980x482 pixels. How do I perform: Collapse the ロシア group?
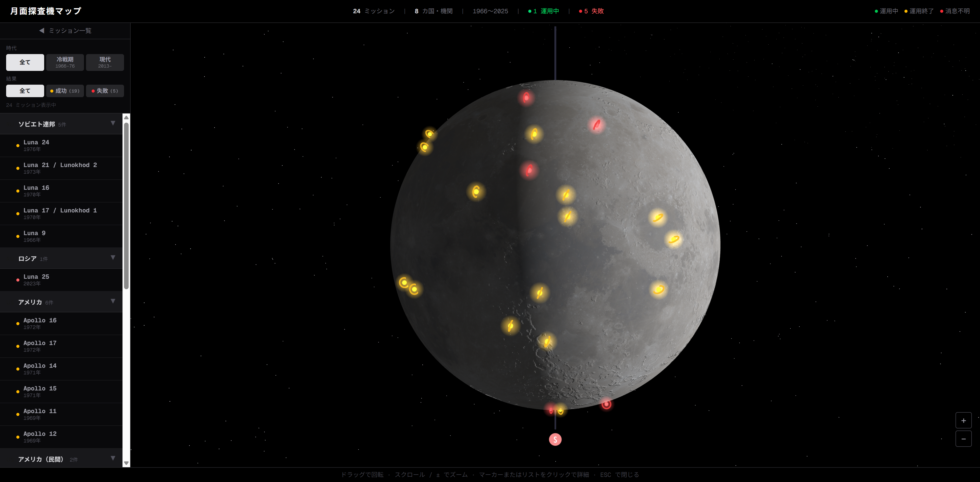113,258
